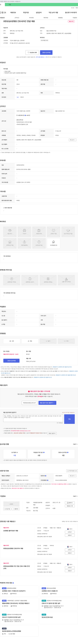
Task: Open the 주택자금 지원 housing icon
Action: pyautogui.click(x=10, y=243)
